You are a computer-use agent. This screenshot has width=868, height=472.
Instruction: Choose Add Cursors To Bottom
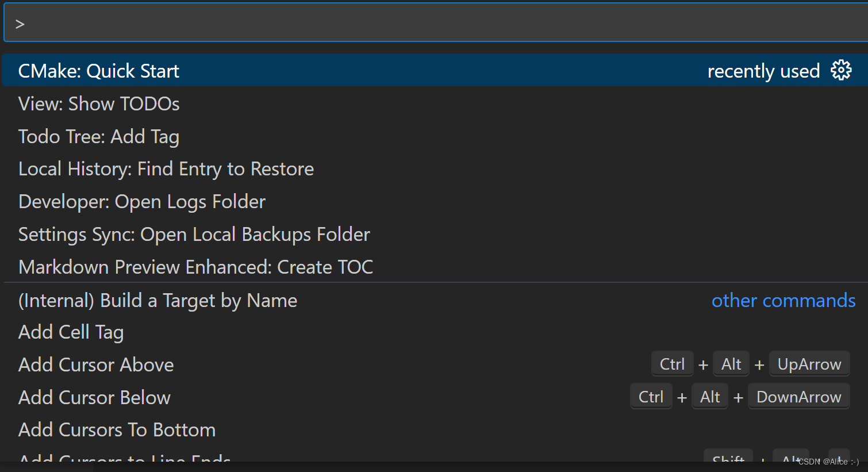[117, 429]
